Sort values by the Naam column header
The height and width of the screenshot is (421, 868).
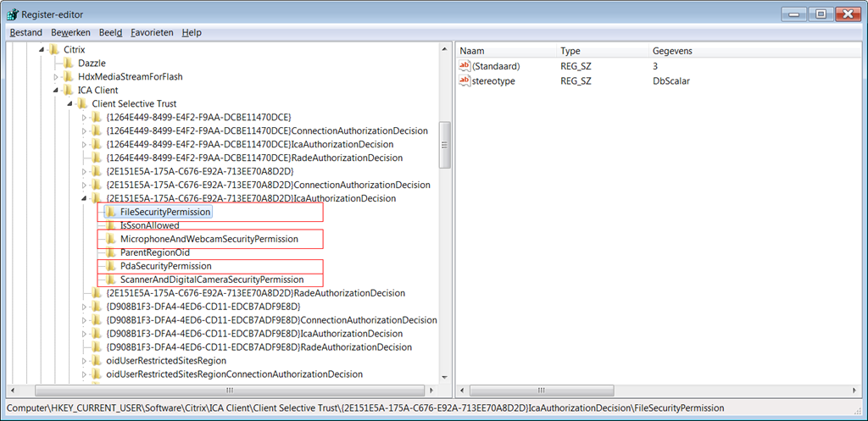pyautogui.click(x=506, y=51)
